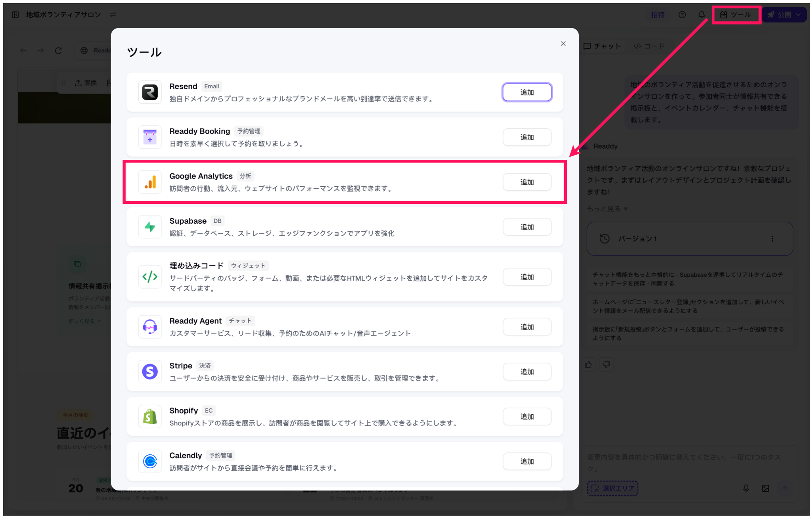Click the thumbs down feedback icon

607,364
